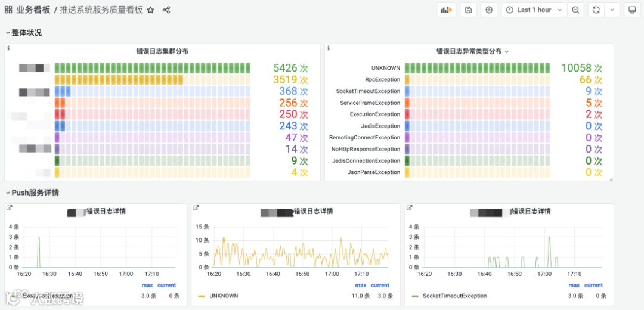Sort ExecutionException legend by current
This screenshot has height=310, width=644.
click(166, 285)
